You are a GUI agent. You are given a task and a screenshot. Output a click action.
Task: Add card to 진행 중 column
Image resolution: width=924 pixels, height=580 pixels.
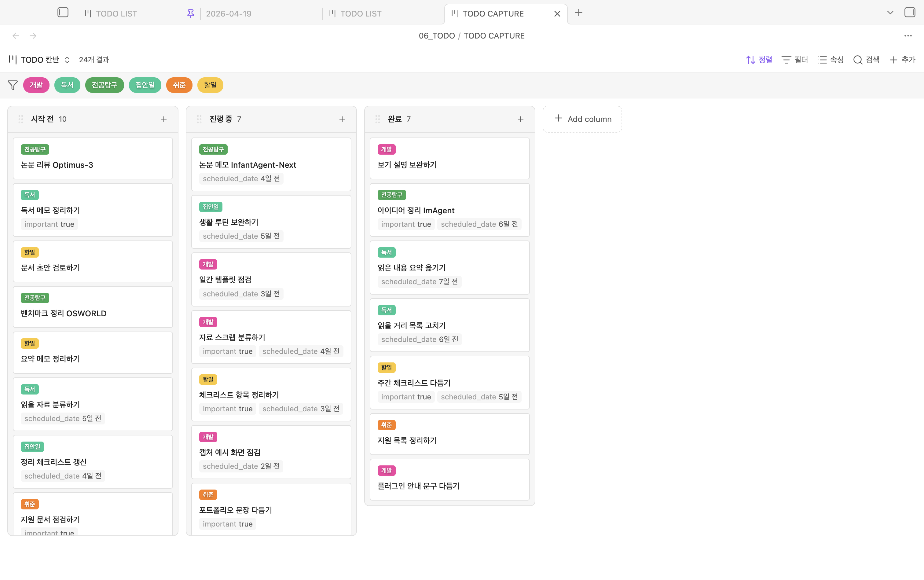pos(342,119)
